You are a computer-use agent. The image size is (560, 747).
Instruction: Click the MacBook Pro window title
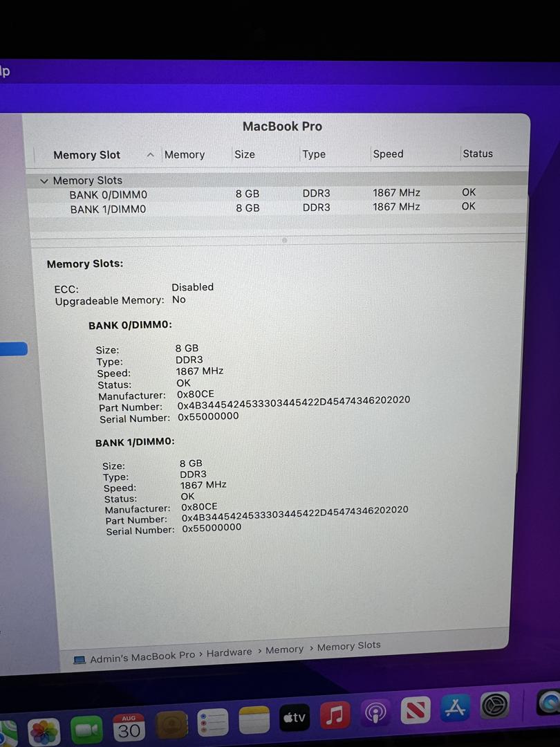click(x=282, y=127)
